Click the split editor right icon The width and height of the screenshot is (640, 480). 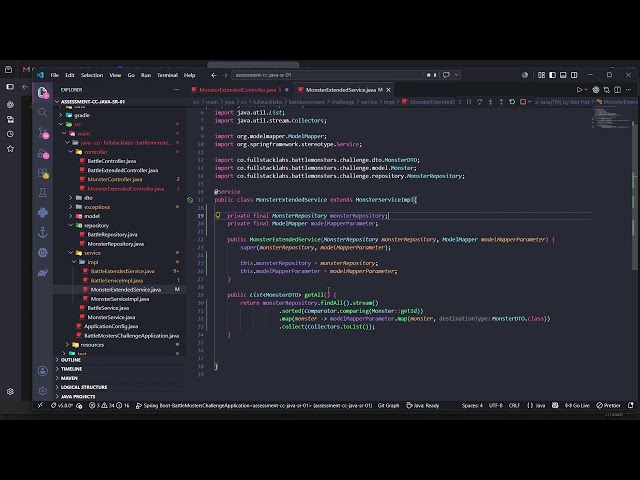tap(617, 89)
